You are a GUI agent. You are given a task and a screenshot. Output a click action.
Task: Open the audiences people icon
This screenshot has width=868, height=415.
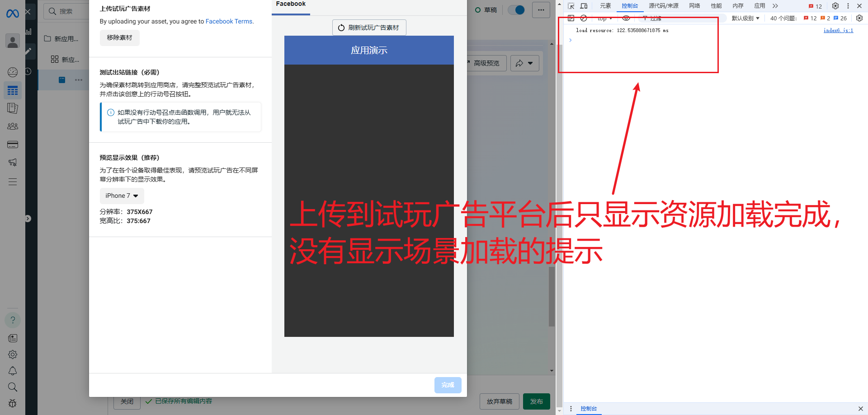click(13, 126)
